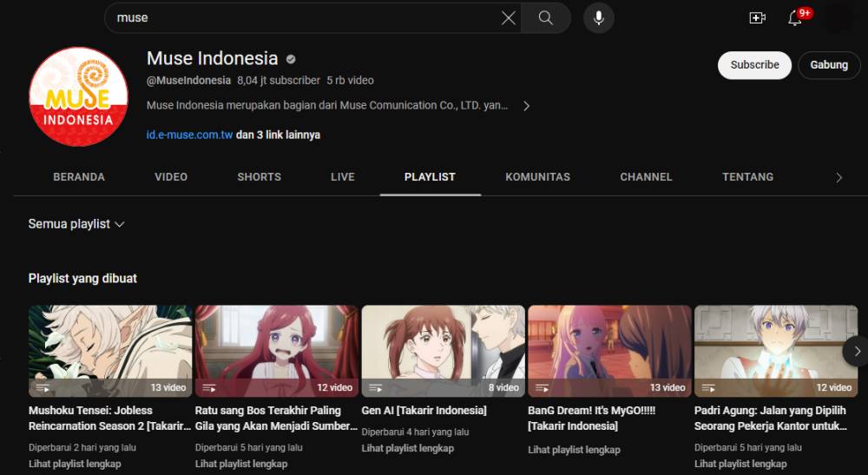
Task: Click the Gabung membership button
Action: point(829,65)
